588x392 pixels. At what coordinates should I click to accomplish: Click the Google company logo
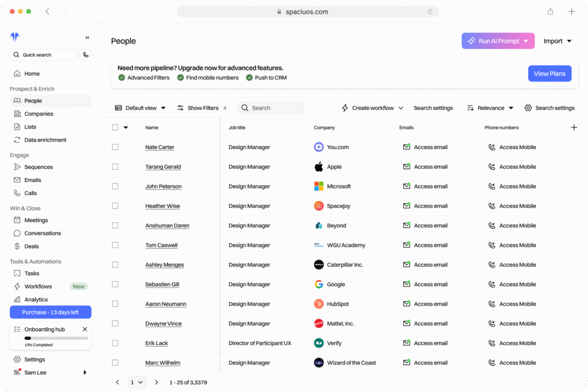pyautogui.click(x=319, y=285)
